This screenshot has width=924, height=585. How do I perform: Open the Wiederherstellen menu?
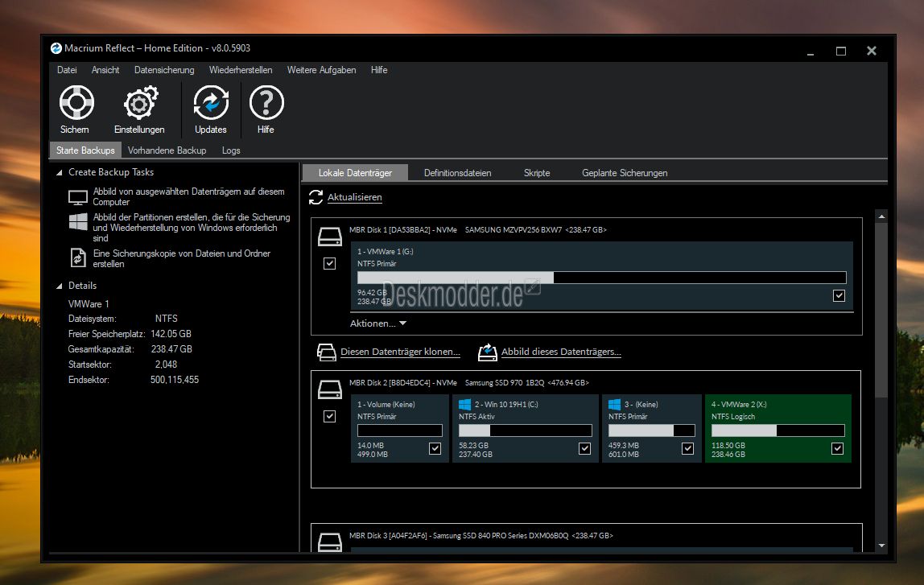(241, 70)
